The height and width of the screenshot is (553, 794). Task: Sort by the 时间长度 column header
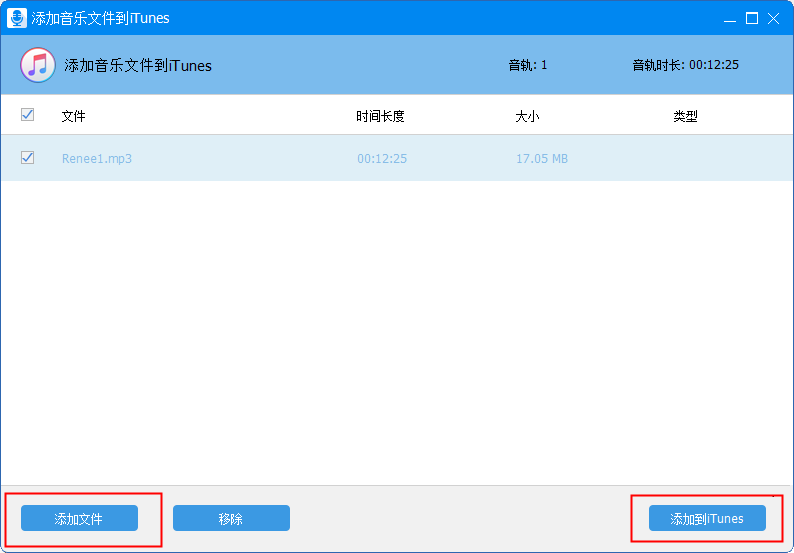point(380,116)
